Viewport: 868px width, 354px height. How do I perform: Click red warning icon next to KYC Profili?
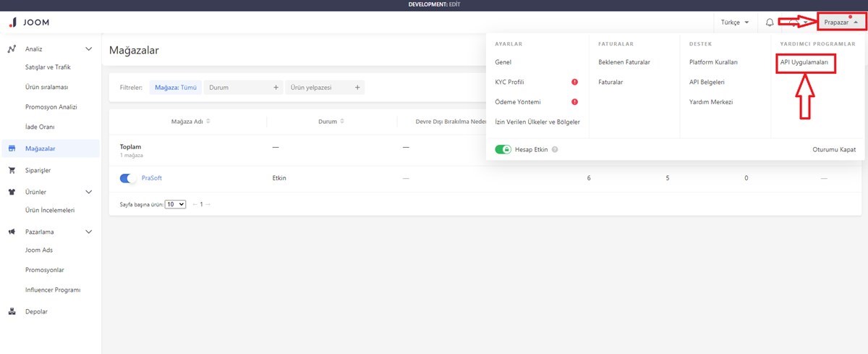pyautogui.click(x=574, y=83)
